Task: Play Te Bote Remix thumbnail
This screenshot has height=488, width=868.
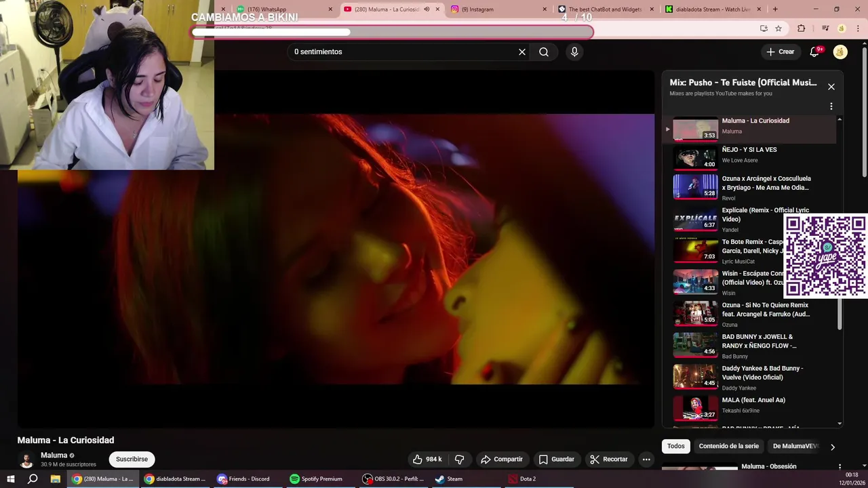Action: tap(695, 250)
